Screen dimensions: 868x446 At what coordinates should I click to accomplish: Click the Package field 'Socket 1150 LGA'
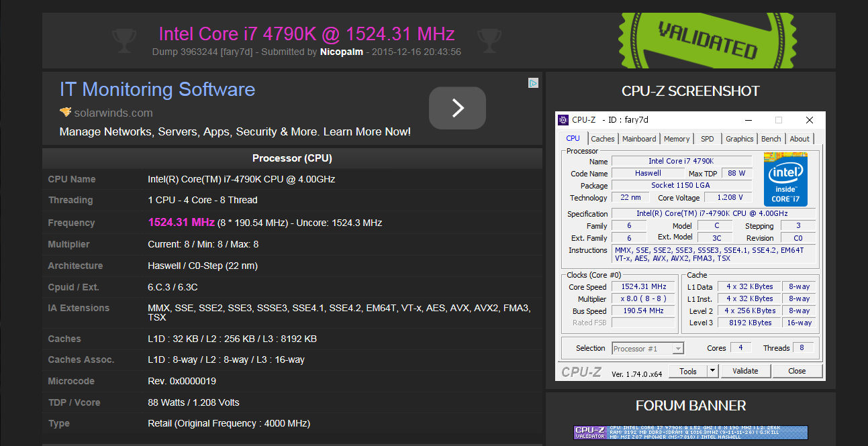681,185
